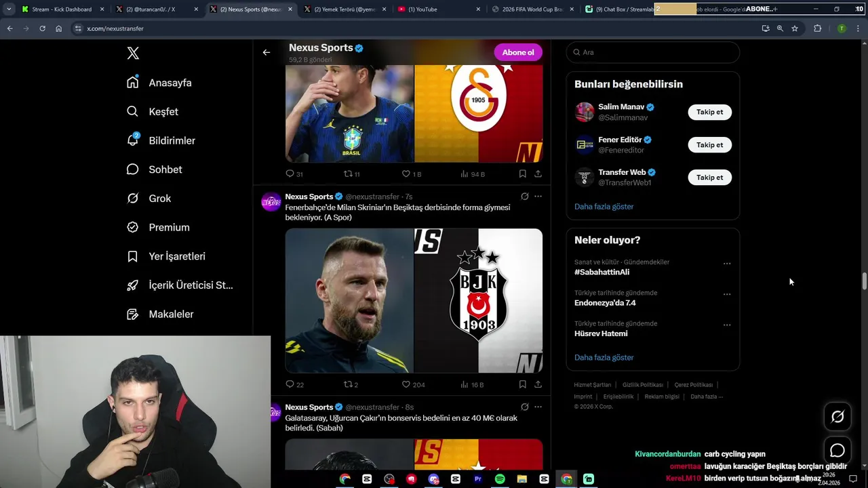Open Bildirimler notifications
This screenshot has width=868, height=488.
pyautogui.click(x=161, y=140)
